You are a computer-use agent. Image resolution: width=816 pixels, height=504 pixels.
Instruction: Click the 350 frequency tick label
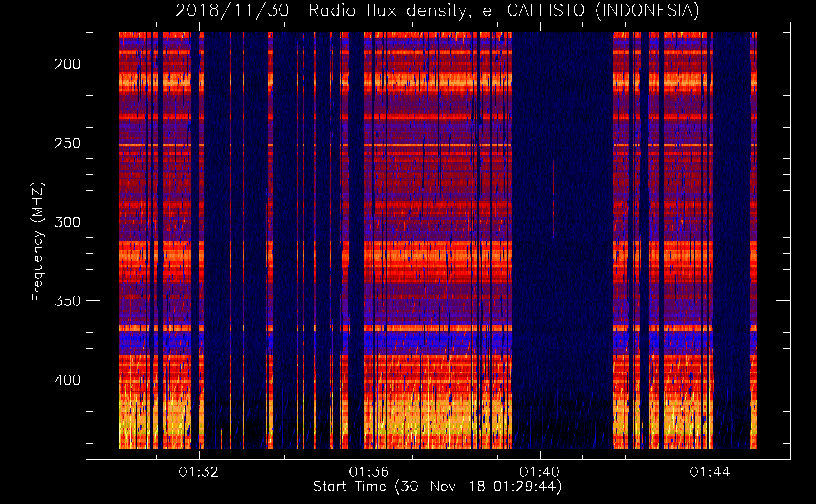pyautogui.click(x=68, y=301)
